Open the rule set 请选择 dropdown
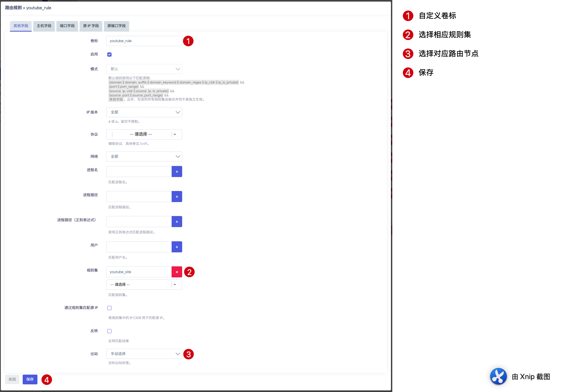Image resolution: width=561 pixels, height=392 pixels. (x=144, y=285)
